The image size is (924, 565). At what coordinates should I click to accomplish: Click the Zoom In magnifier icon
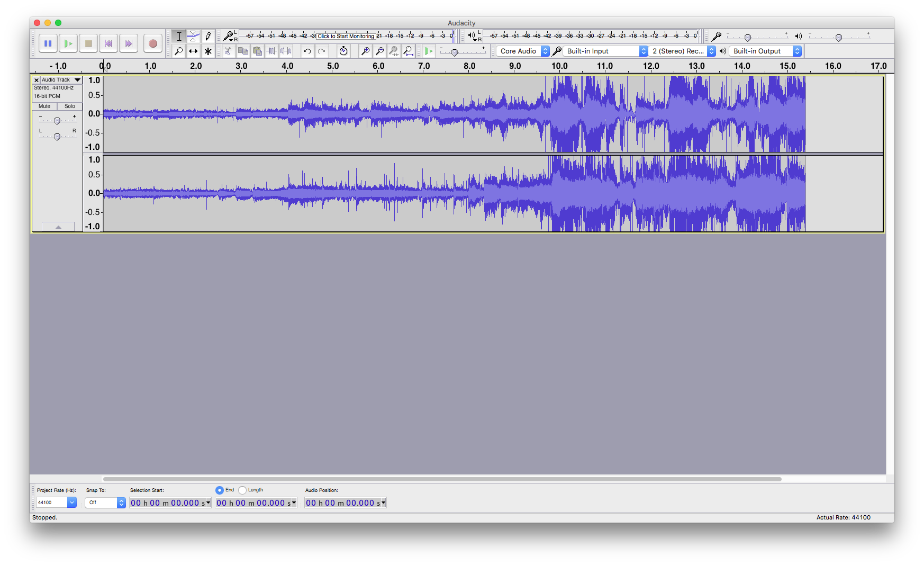pos(365,51)
